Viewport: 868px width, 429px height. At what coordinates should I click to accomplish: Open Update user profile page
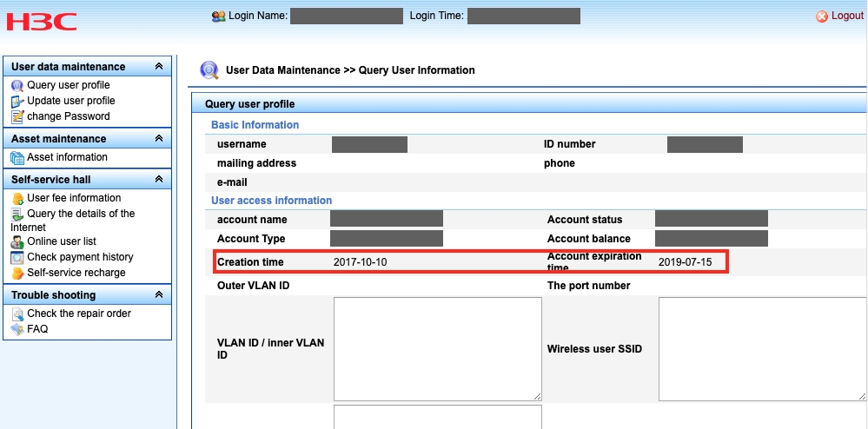[71, 101]
